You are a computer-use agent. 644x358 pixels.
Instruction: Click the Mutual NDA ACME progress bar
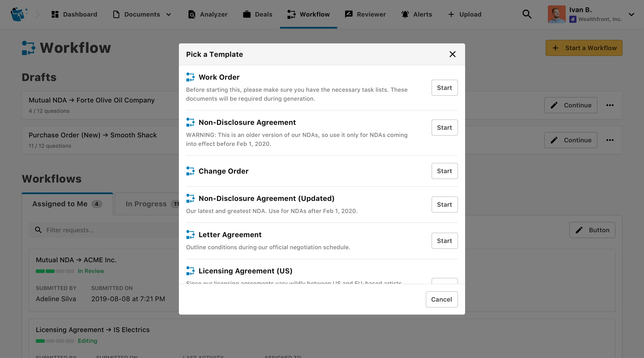55,271
